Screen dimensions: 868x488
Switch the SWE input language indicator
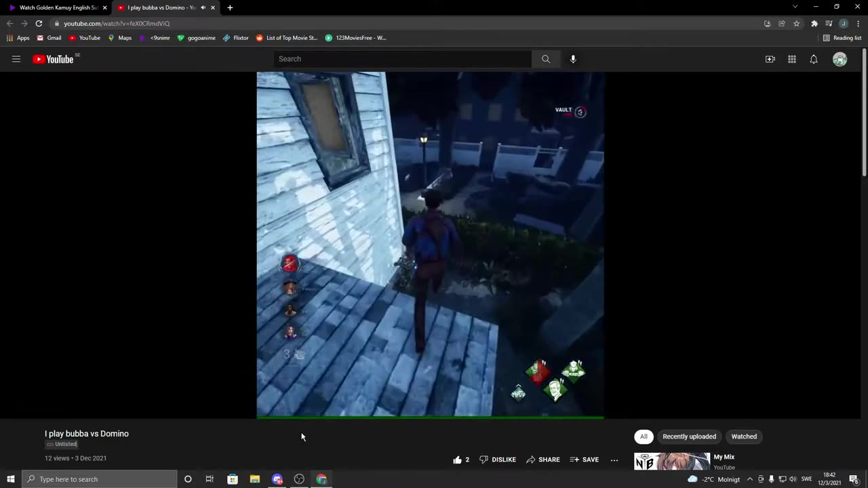click(x=806, y=479)
